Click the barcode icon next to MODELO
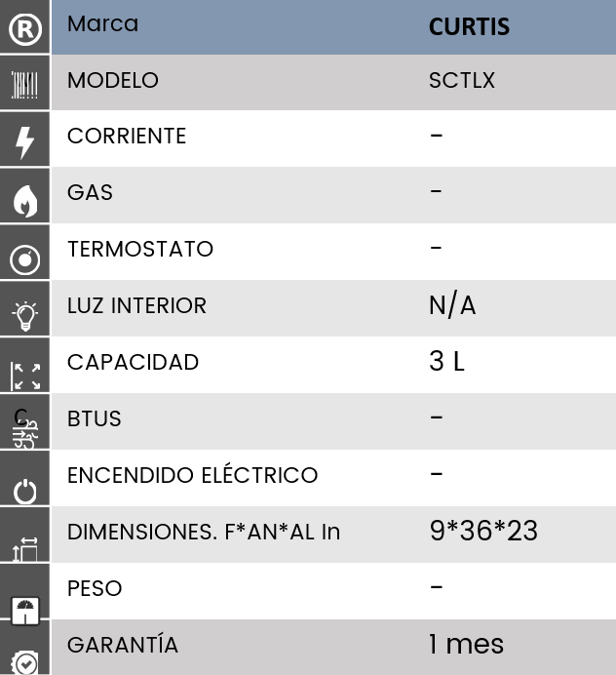 [x=25, y=85]
